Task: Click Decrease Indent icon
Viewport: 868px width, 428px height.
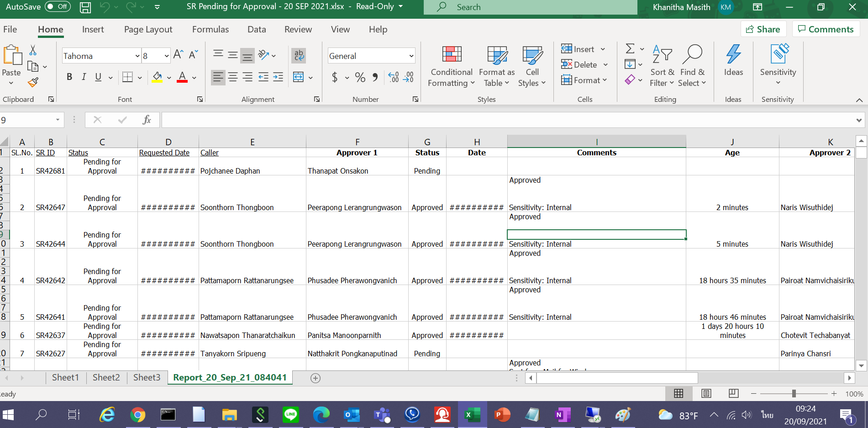Action: tap(263, 77)
